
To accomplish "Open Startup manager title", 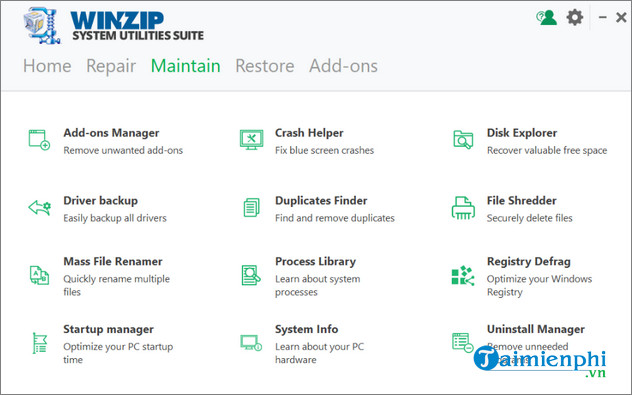I will click(x=108, y=329).
